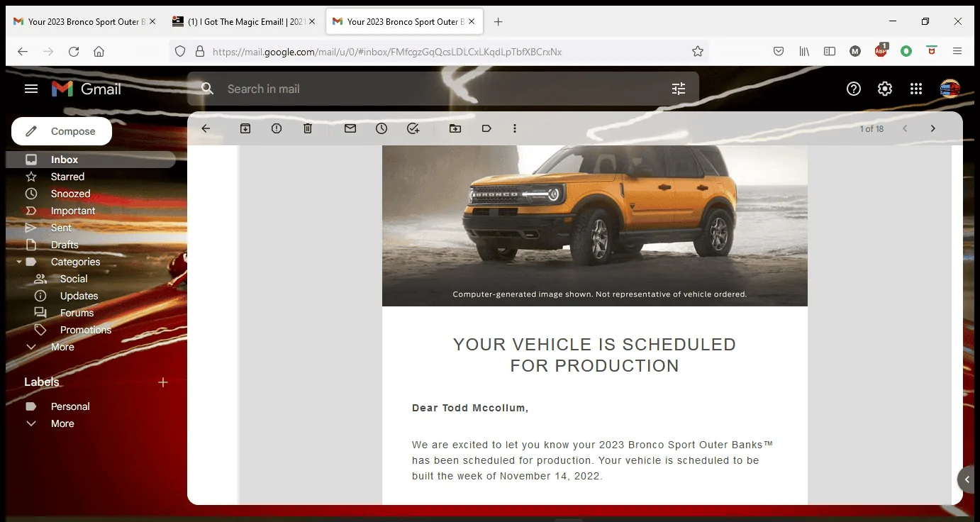
Task: Archive the Bronco Sport email
Action: click(x=245, y=128)
